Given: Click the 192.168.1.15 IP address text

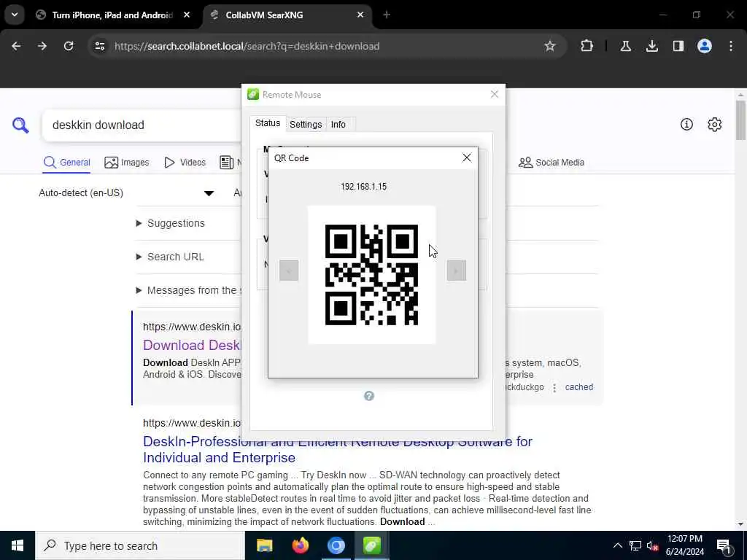Looking at the screenshot, I should tap(363, 186).
